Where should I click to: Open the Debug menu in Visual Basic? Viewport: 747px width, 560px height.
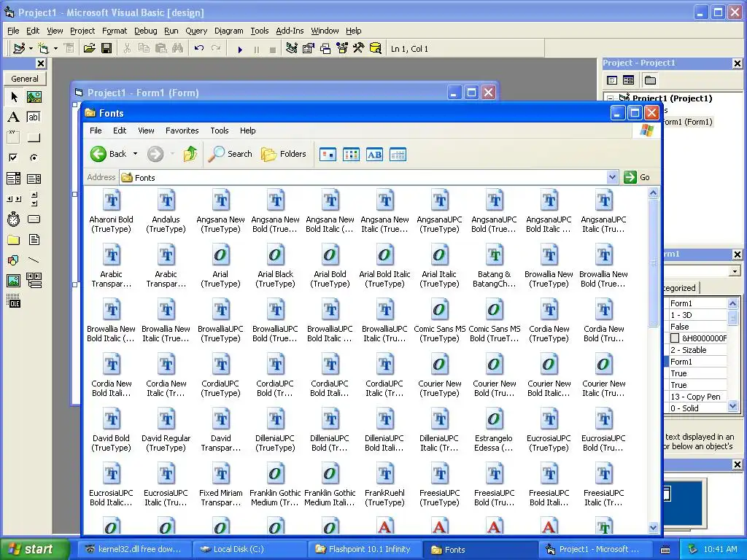click(x=146, y=31)
